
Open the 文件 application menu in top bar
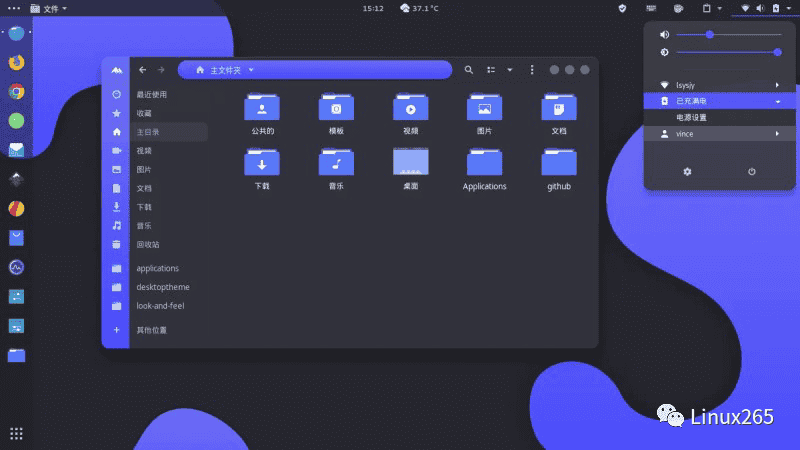click(48, 8)
